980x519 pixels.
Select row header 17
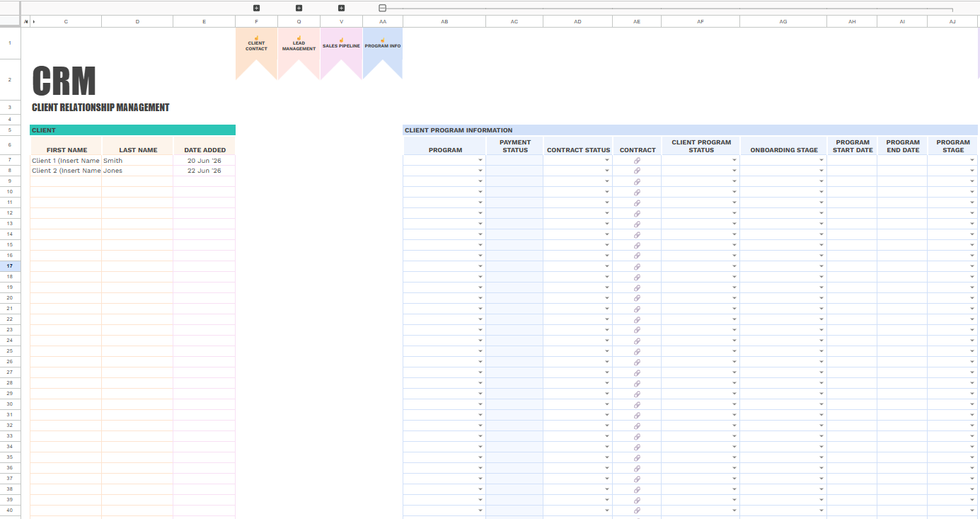click(x=10, y=266)
